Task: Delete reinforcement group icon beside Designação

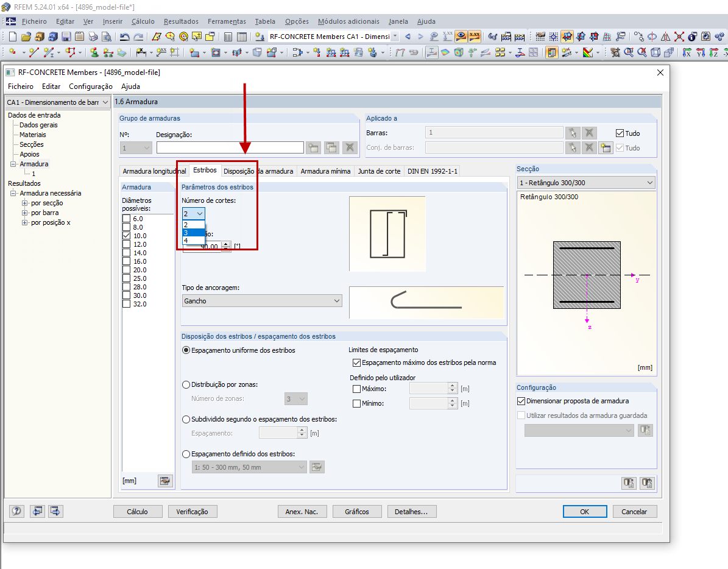Action: [x=350, y=148]
